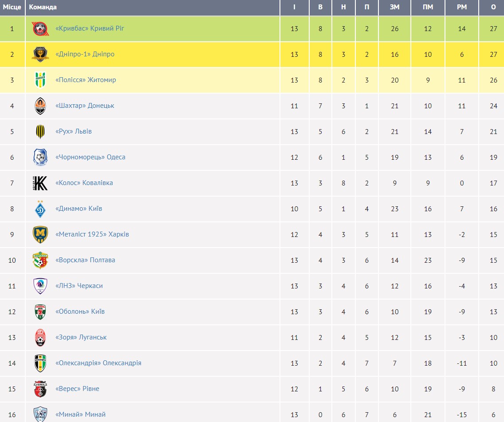Open the «ЛНЗ» Черкаси team link

point(79,286)
